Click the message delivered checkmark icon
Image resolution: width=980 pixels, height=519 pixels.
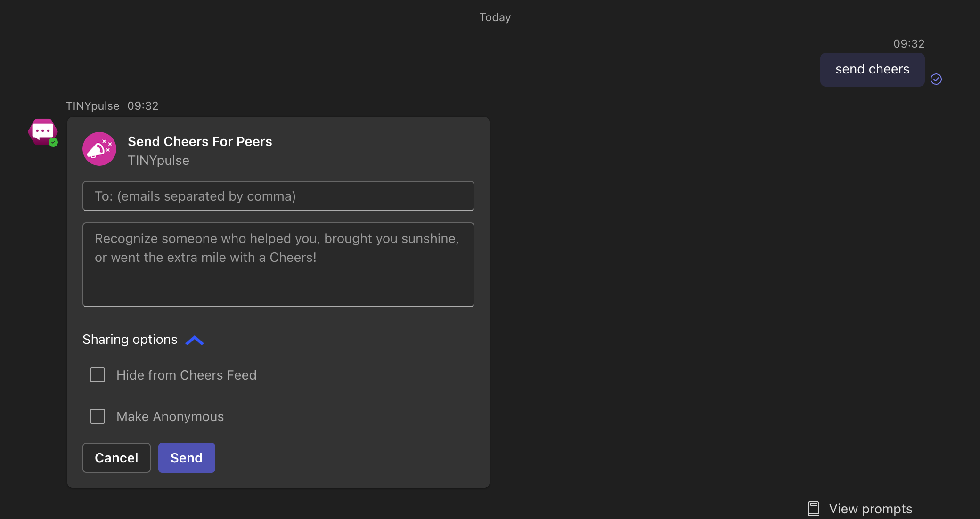point(936,79)
